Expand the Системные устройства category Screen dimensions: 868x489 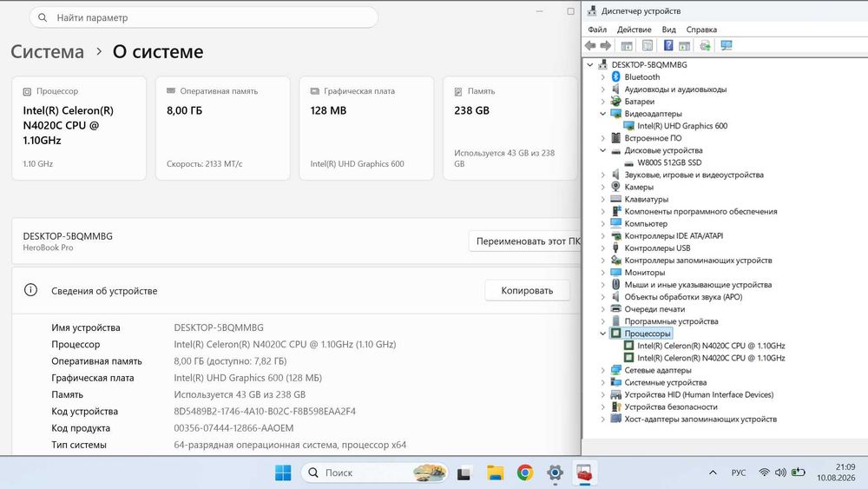point(603,382)
